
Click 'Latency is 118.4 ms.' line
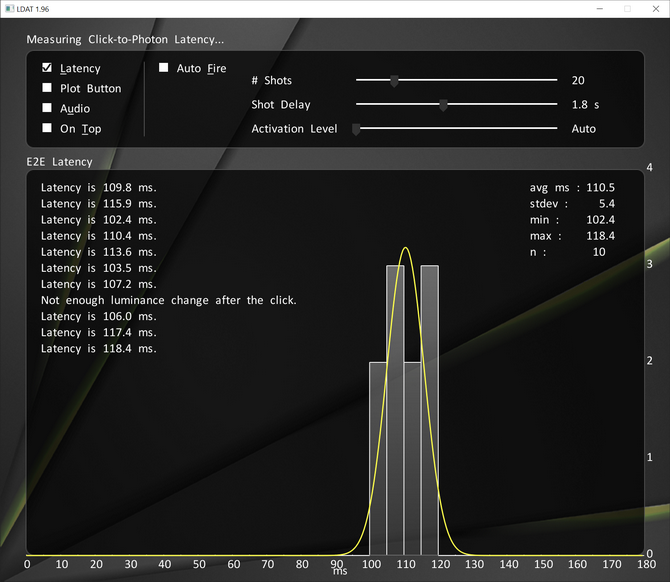click(x=99, y=349)
